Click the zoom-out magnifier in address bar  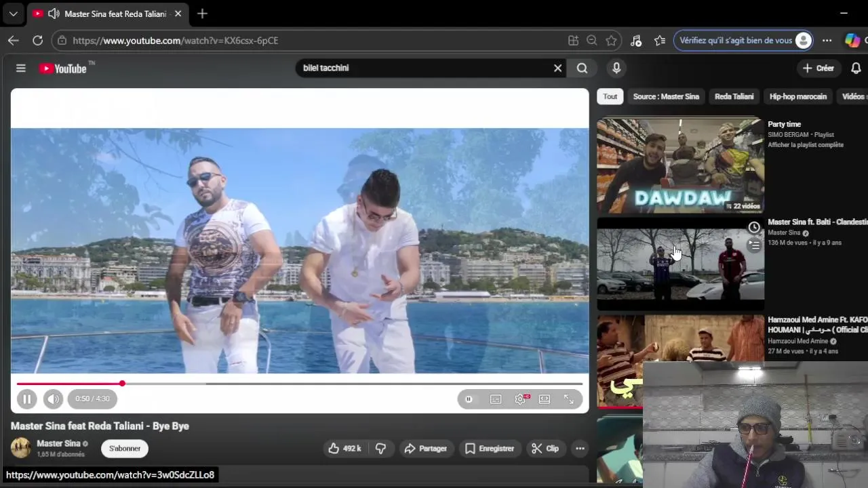[x=591, y=41]
